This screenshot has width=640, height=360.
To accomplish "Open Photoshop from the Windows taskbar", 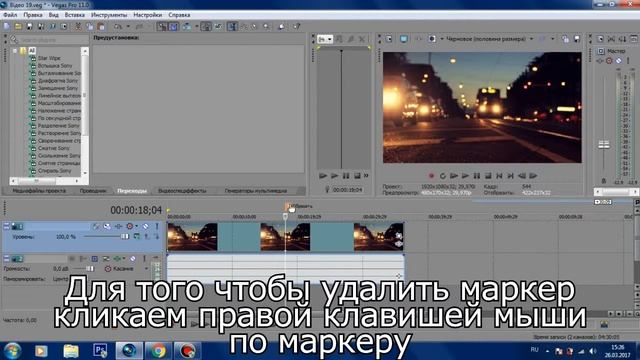I will pyautogui.click(x=100, y=351).
